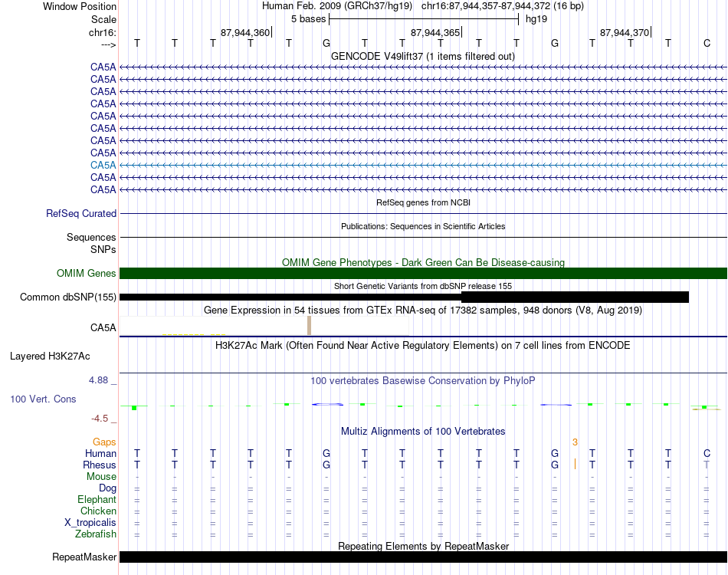Select the 'Elephant' alignment row label
Viewport: 728px width, 575px height.
tap(97, 500)
